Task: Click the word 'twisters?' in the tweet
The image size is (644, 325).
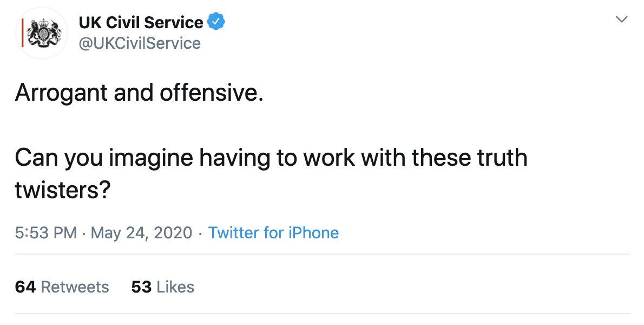Action: point(63,190)
